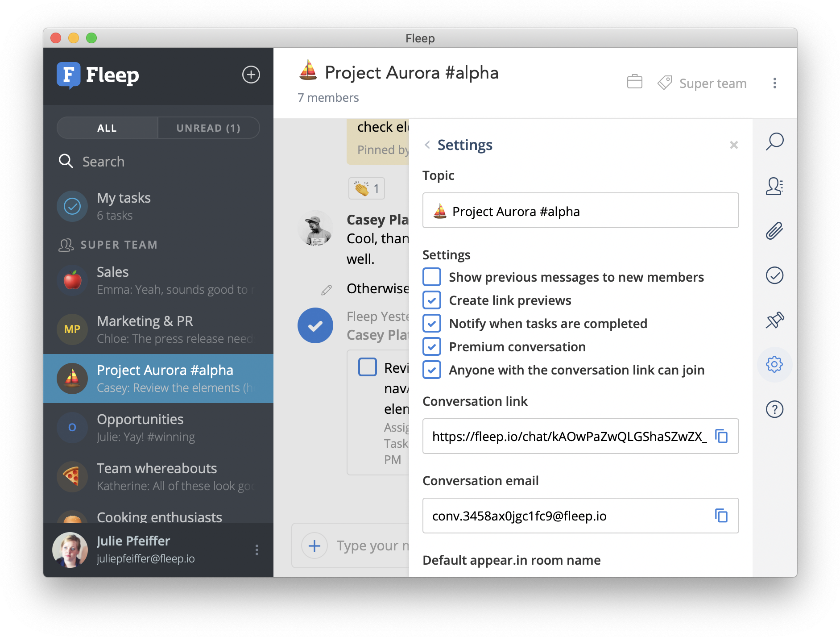The image size is (840, 637).
Task: Open the members panel icon
Action: (774, 187)
